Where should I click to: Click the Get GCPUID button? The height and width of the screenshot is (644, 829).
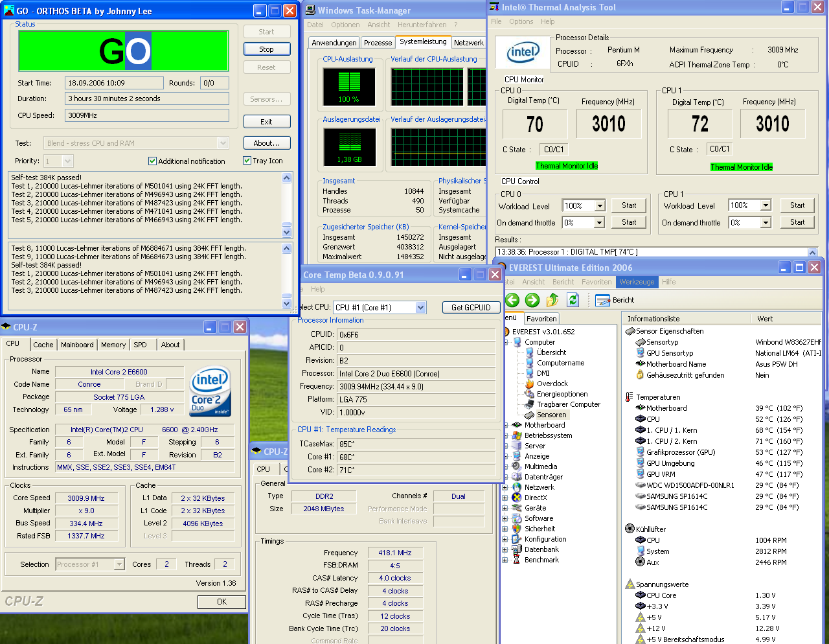(x=471, y=308)
